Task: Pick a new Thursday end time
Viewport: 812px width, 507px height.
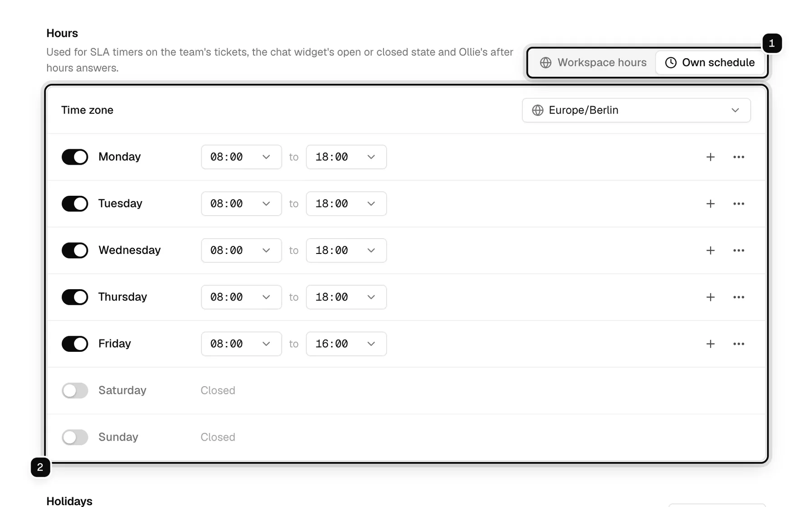Action: click(x=346, y=297)
